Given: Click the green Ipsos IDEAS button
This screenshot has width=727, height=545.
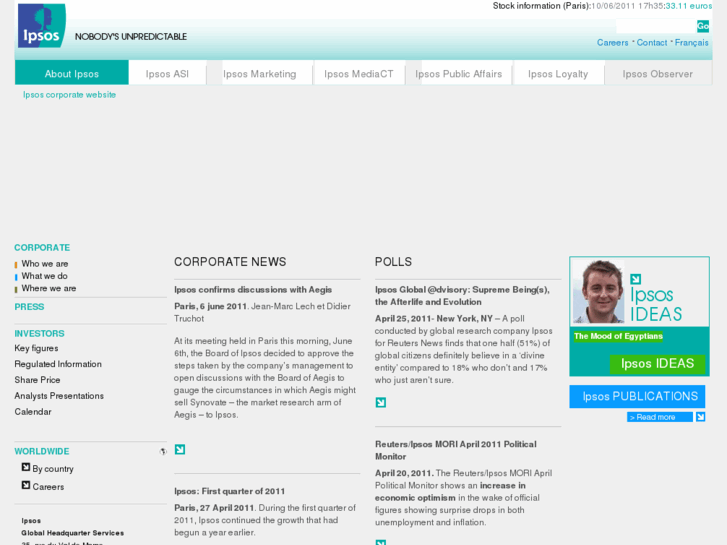Looking at the screenshot, I should click(x=657, y=364).
